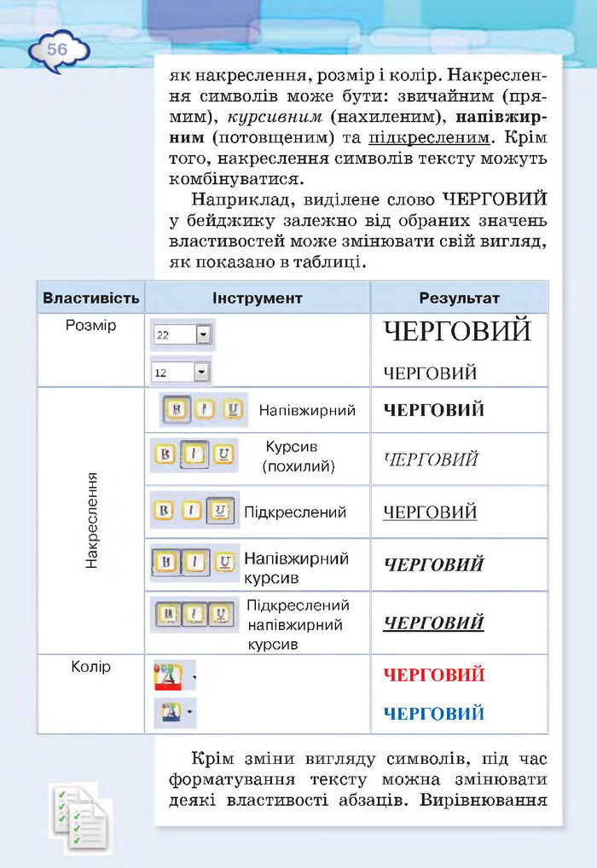This screenshot has height=868, width=597.
Task: Click the Результат column header
Action: (459, 298)
